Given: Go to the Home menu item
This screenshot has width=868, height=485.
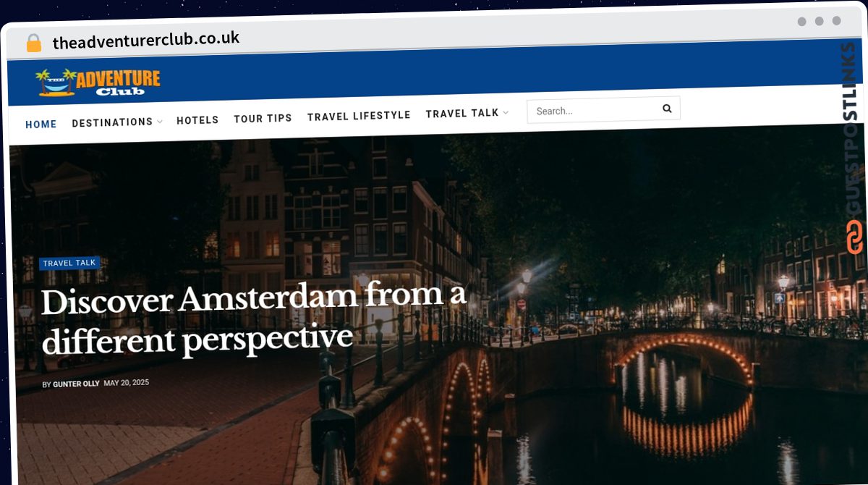Looking at the screenshot, I should click(41, 125).
